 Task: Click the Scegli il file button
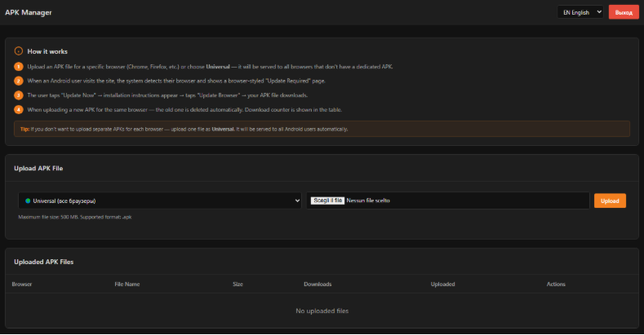point(327,201)
